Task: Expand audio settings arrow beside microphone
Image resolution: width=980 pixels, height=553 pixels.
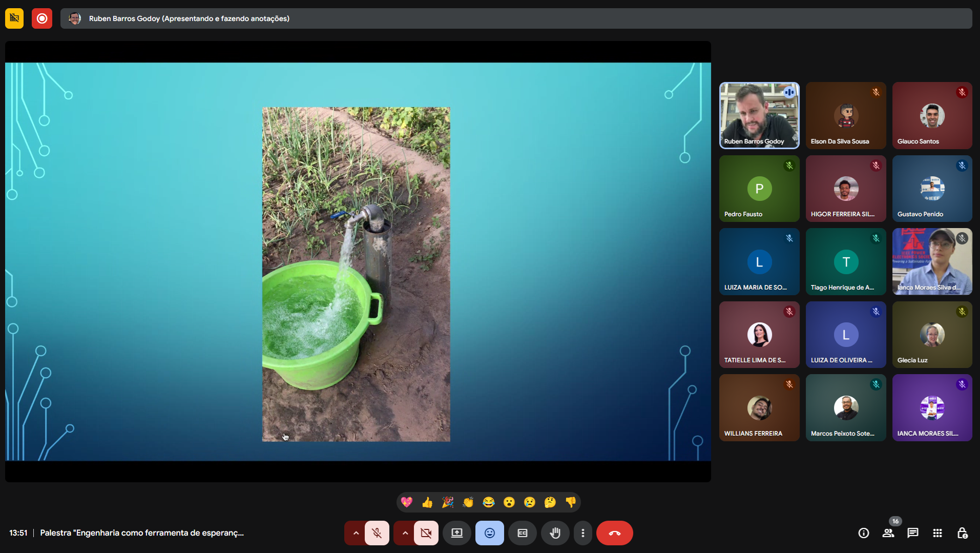Action: pos(356,533)
